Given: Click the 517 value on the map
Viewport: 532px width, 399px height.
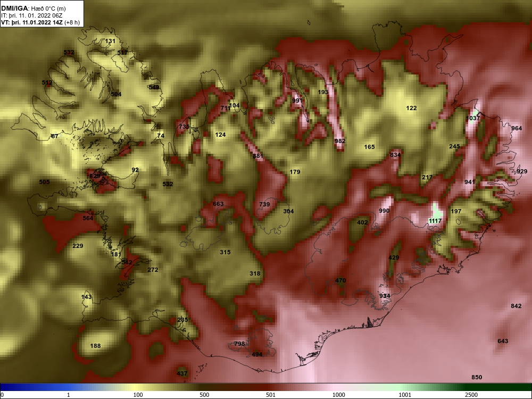Looking at the screenshot, I should (122, 53).
